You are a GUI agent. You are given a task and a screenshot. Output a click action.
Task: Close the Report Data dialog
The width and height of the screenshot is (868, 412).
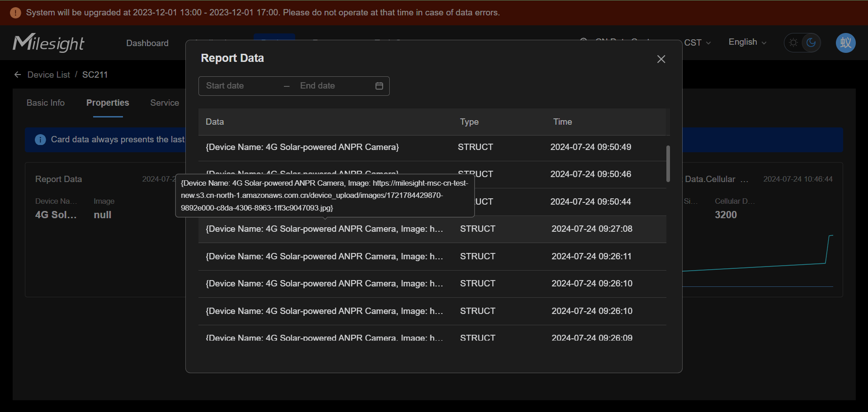(661, 59)
